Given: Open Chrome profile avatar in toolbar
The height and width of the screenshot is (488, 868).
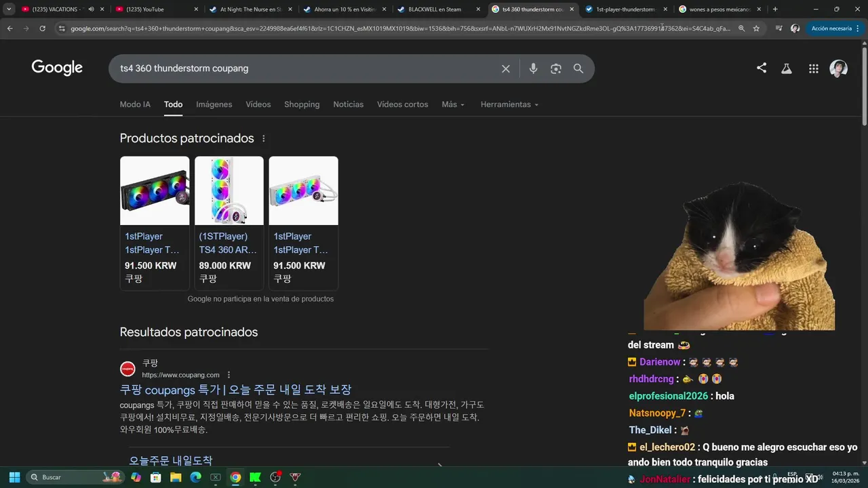Looking at the screenshot, I should click(795, 28).
